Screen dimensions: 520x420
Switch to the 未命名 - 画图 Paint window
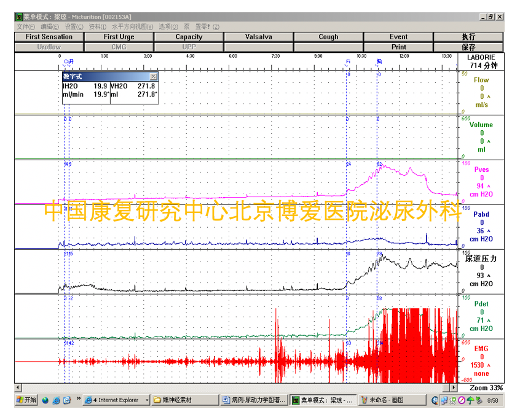(392, 400)
